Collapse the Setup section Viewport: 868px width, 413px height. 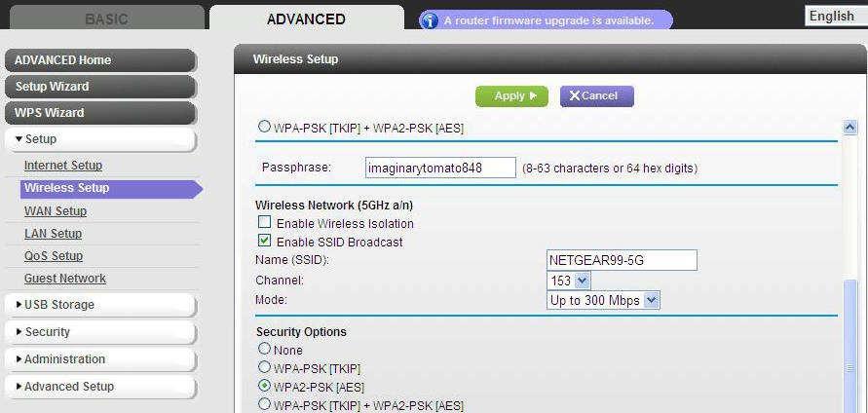click(x=99, y=139)
